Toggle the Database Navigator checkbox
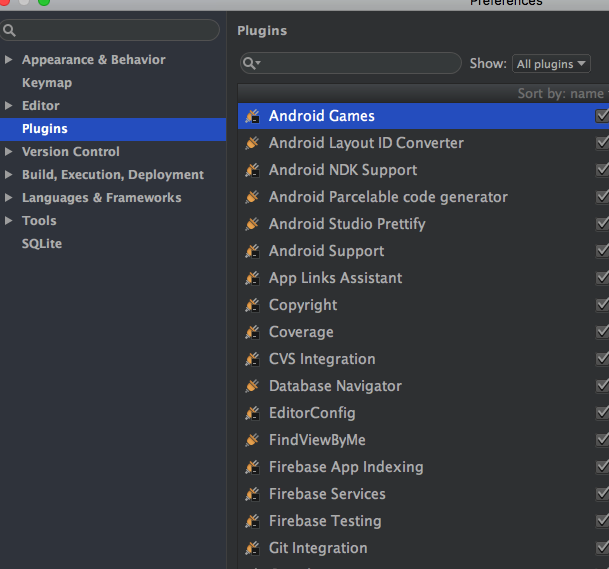 (602, 386)
